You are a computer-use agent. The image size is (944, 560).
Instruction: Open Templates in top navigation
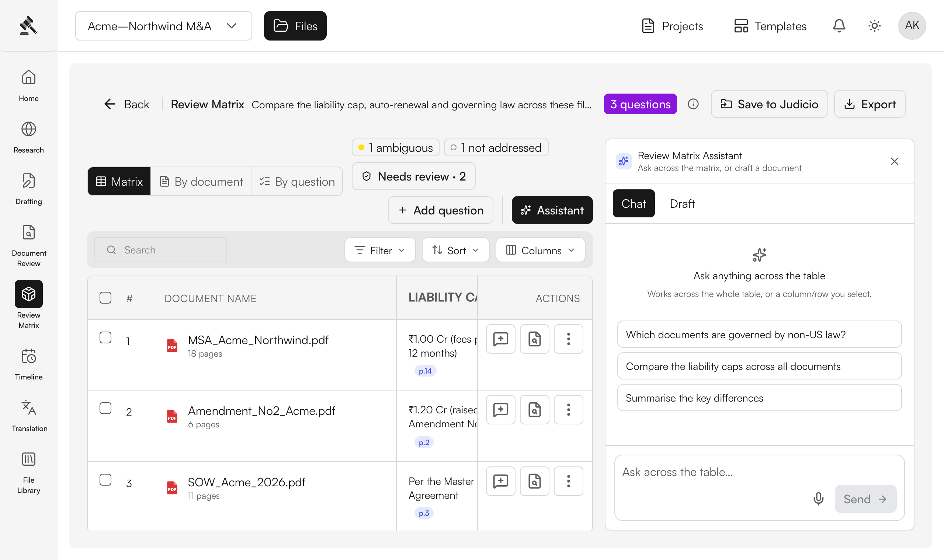770,26
